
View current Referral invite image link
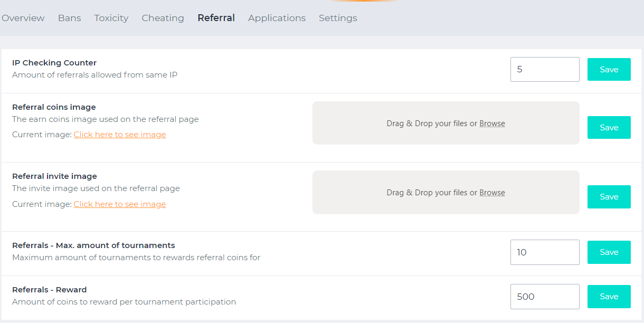tap(120, 204)
